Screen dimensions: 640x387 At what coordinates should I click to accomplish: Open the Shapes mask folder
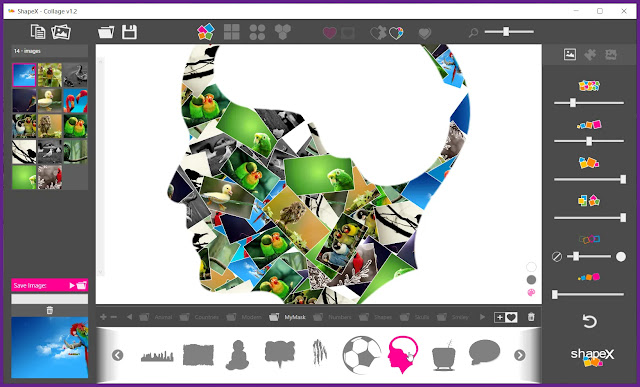pyautogui.click(x=376, y=317)
